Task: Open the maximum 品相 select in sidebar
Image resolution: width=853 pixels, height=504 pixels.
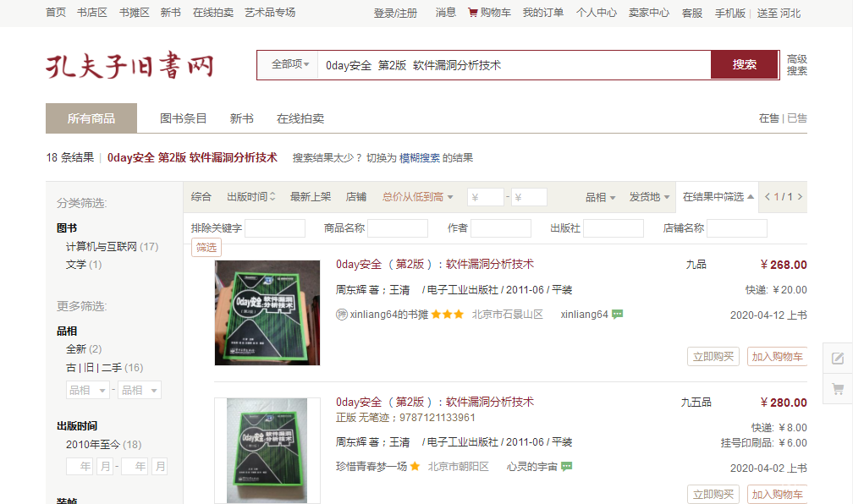Action: coord(140,391)
